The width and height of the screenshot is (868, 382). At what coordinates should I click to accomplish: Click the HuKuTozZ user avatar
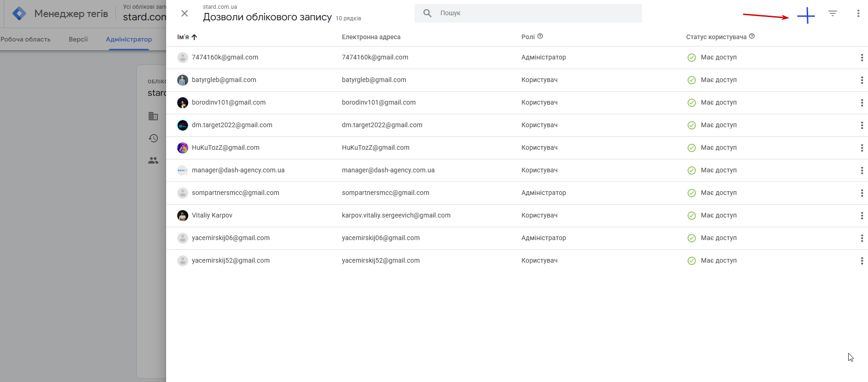point(183,148)
